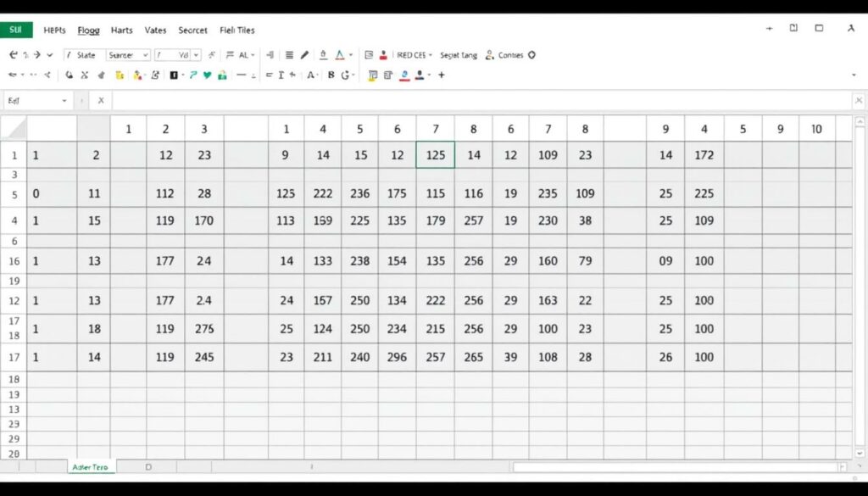Open the font color dropdown arrow

click(350, 55)
